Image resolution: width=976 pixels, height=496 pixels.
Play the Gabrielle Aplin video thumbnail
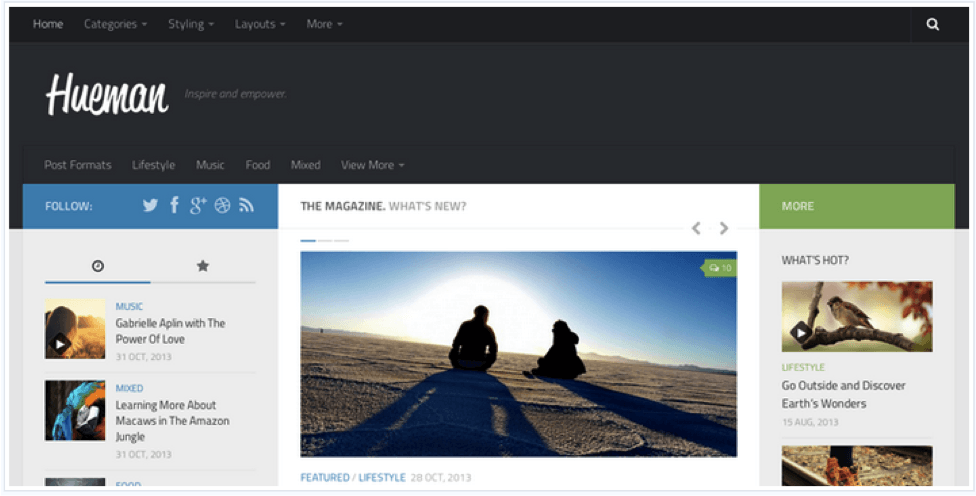tap(75, 329)
